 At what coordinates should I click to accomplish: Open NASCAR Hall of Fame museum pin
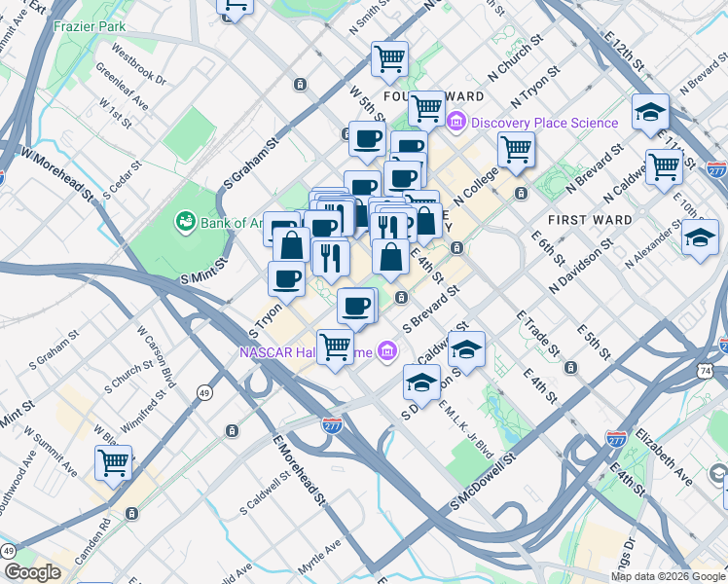pyautogui.click(x=387, y=351)
